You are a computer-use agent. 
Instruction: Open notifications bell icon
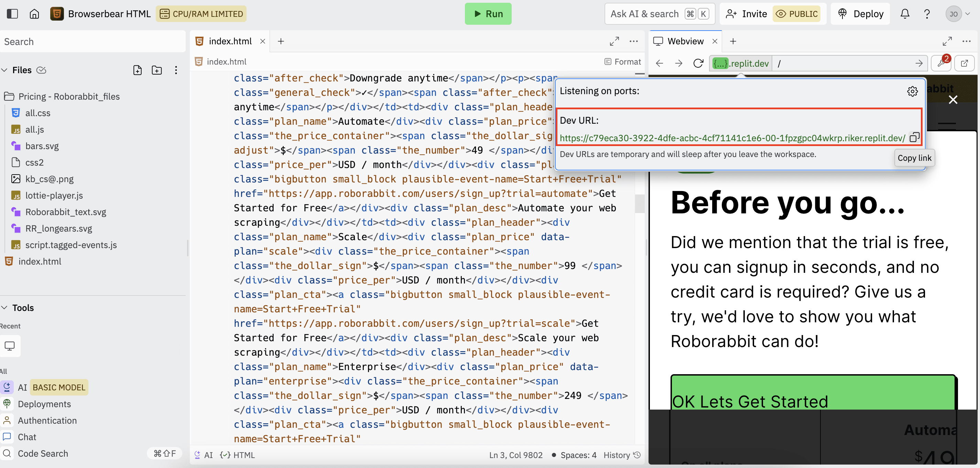905,14
